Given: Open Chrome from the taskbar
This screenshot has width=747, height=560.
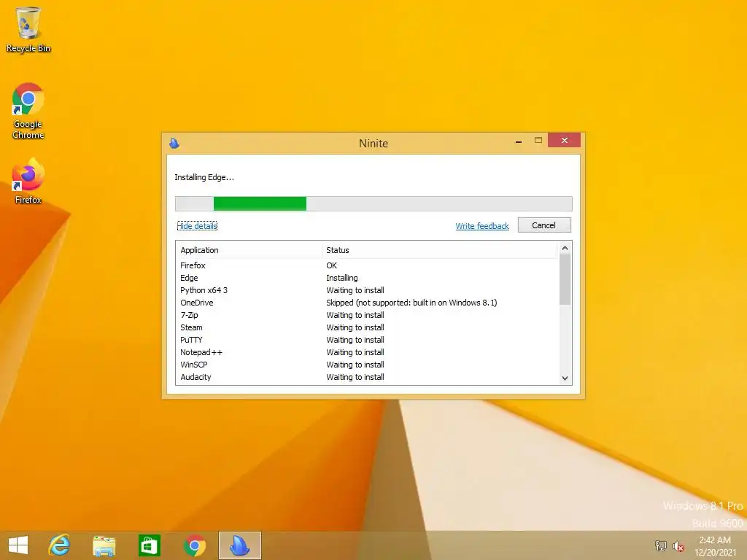Looking at the screenshot, I should pyautogui.click(x=194, y=545).
